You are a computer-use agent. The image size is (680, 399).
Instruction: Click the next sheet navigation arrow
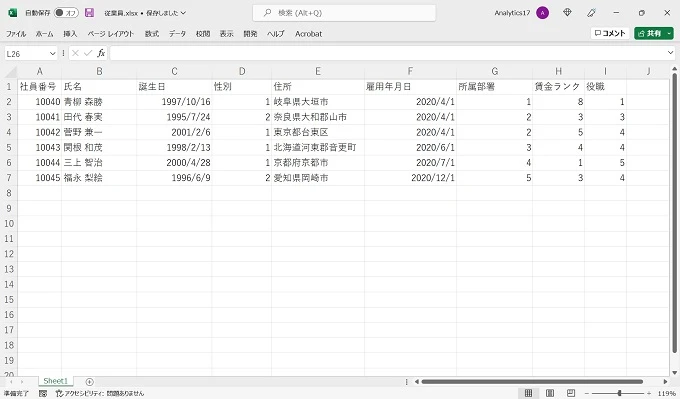pyautogui.click(x=22, y=382)
